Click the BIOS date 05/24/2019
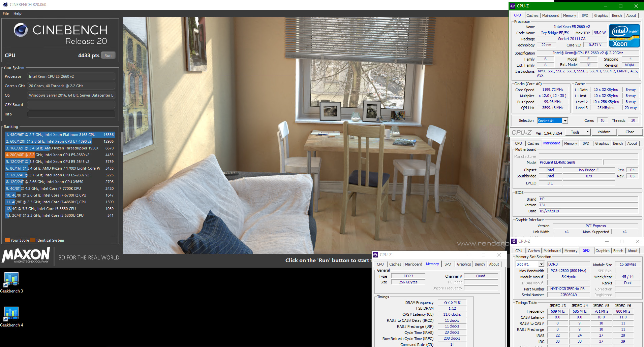The width and height of the screenshot is (644, 347). pos(588,211)
